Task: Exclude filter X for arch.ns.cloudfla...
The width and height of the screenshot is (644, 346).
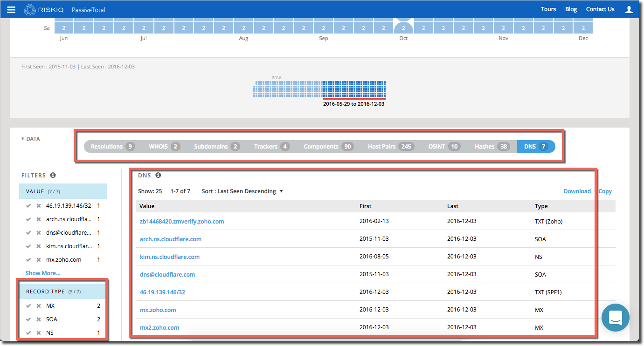Action: pyautogui.click(x=39, y=219)
